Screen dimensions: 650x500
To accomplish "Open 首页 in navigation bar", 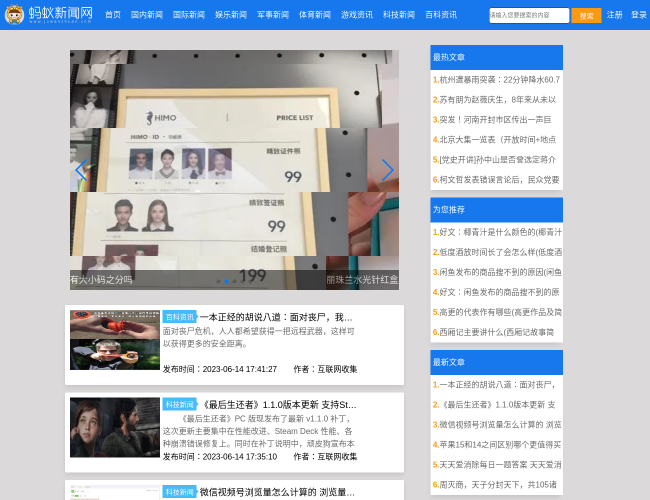I will [113, 15].
